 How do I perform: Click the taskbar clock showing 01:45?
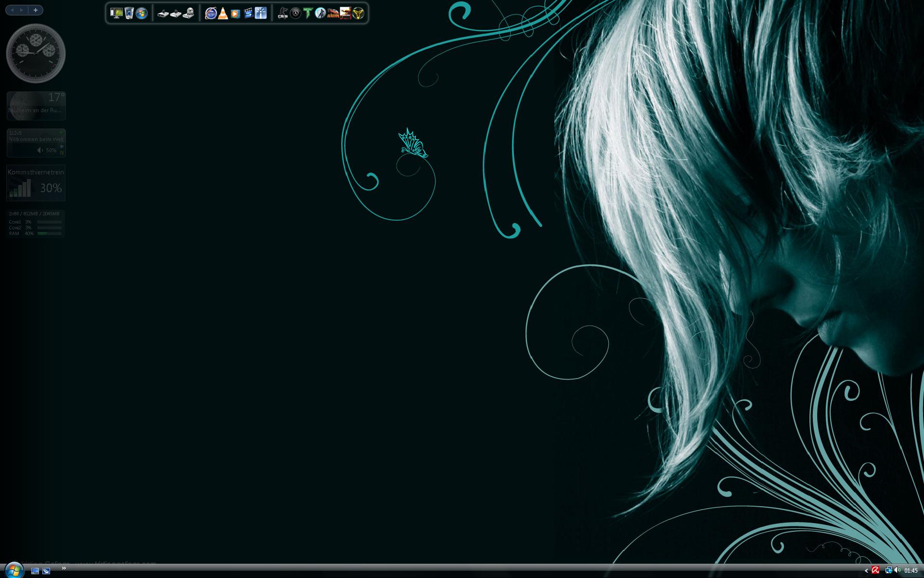tap(911, 571)
